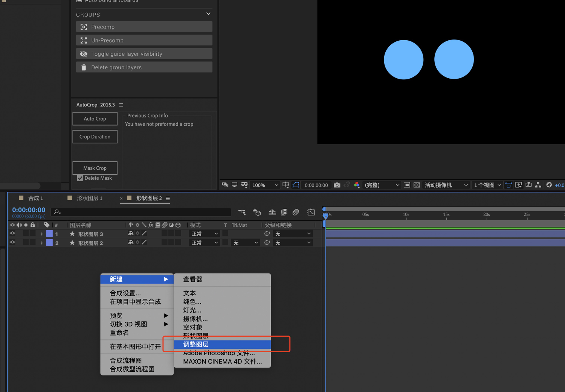Screen dimensions: 565x392
Task: Open 形状图层 2 tab panel menu
Action: (168, 198)
